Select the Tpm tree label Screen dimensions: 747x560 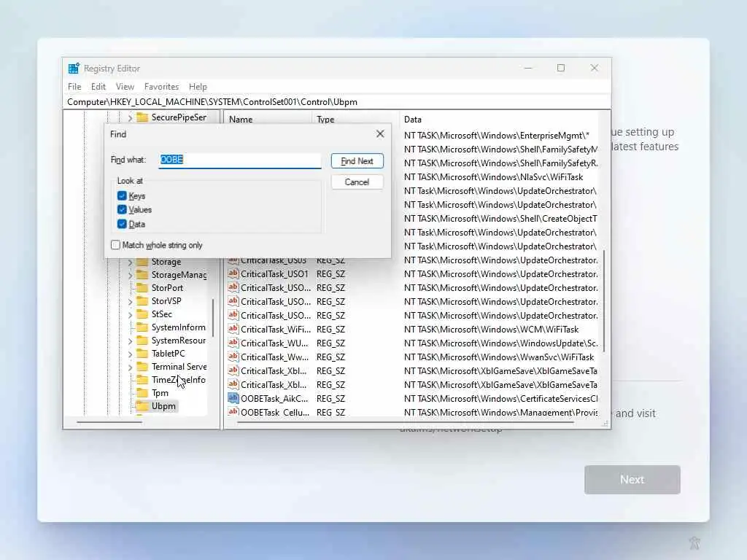click(160, 393)
